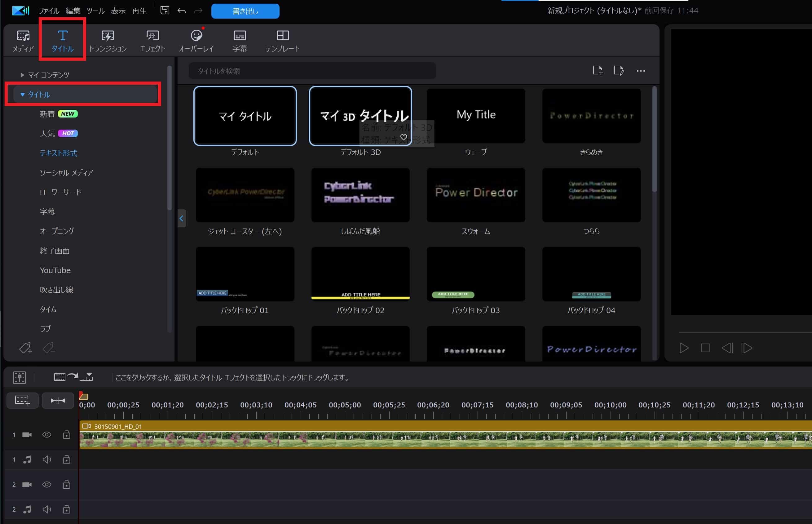Mute audio track 1 speaker icon
Screen dimensions: 812x524
[x=46, y=460]
